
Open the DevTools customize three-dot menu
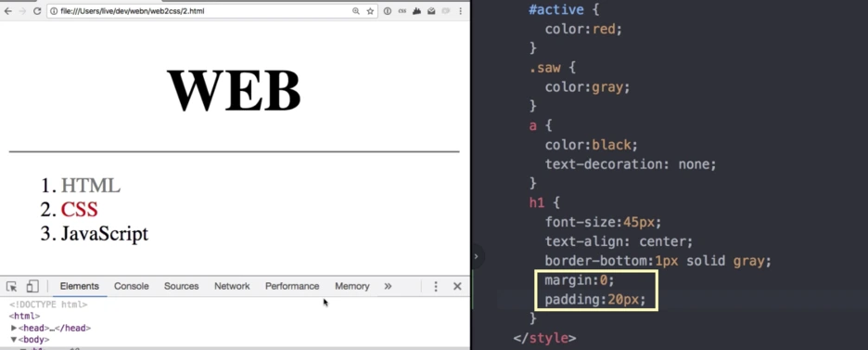(436, 286)
